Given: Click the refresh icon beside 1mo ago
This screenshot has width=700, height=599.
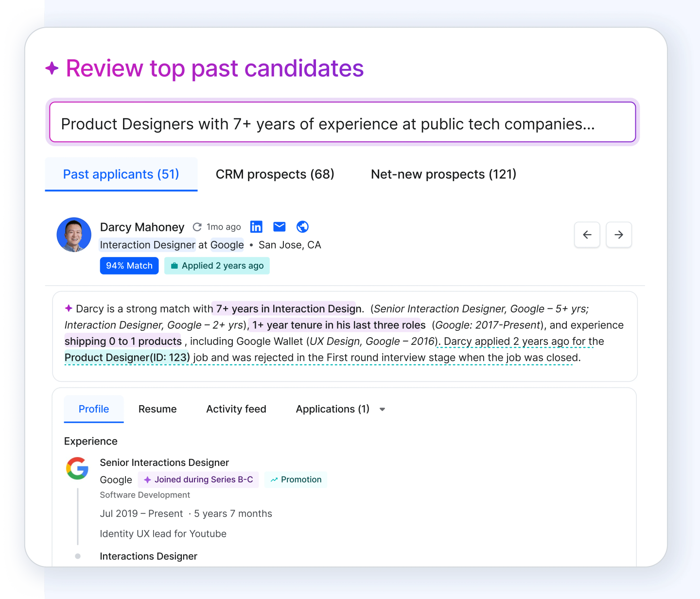Looking at the screenshot, I should (x=197, y=227).
